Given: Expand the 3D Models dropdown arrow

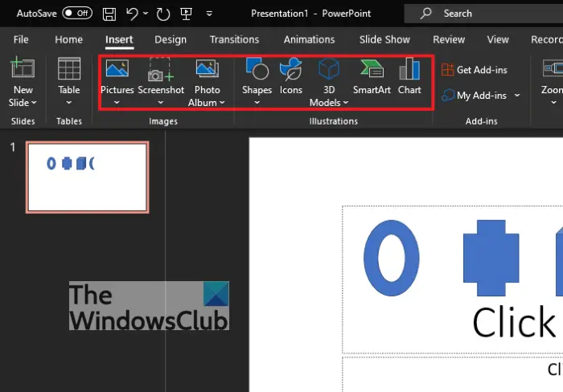Looking at the screenshot, I should pos(346,103).
